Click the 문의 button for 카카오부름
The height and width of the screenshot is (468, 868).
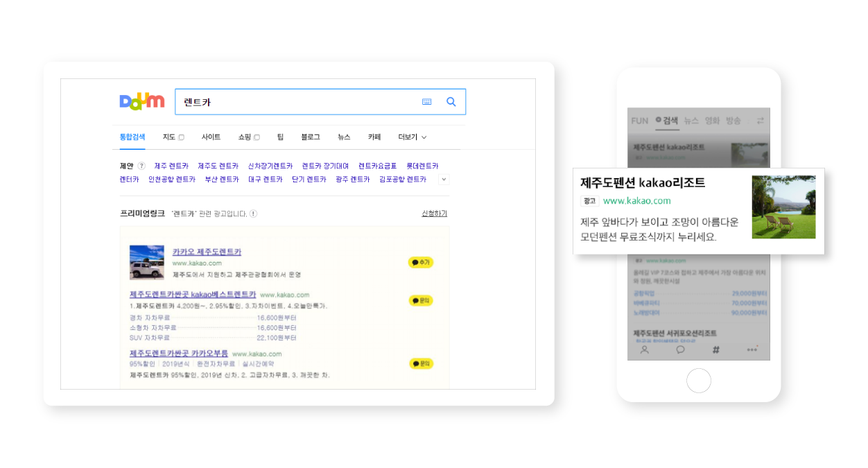(x=421, y=363)
